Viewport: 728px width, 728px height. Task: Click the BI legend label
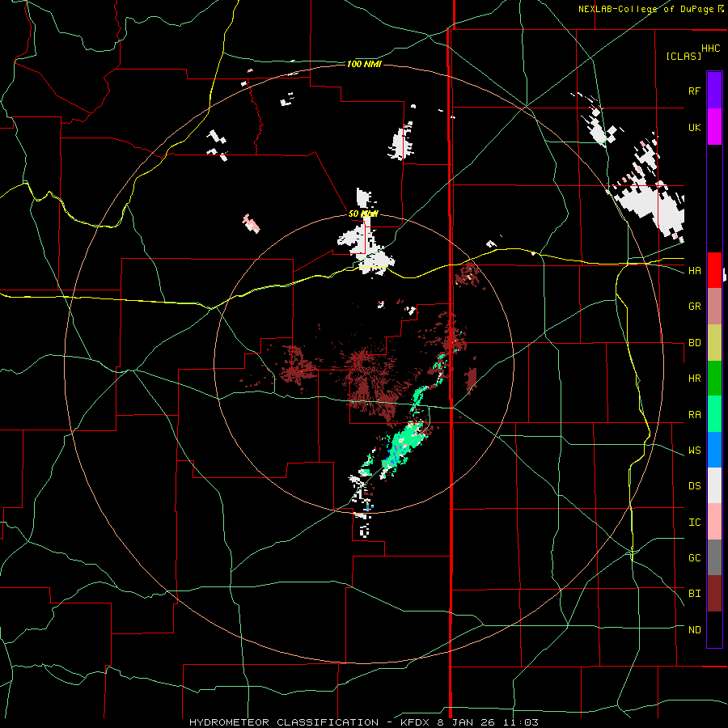(x=694, y=594)
